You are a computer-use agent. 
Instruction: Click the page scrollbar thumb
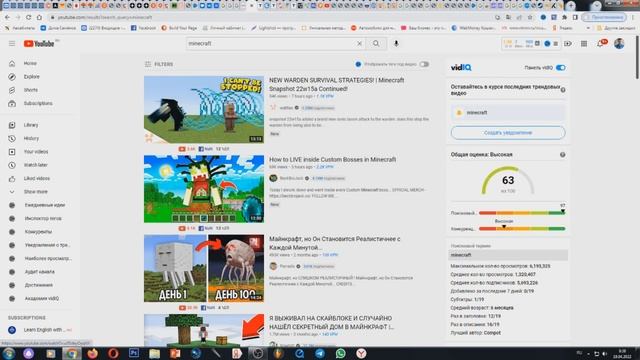pyautogui.click(x=637, y=57)
